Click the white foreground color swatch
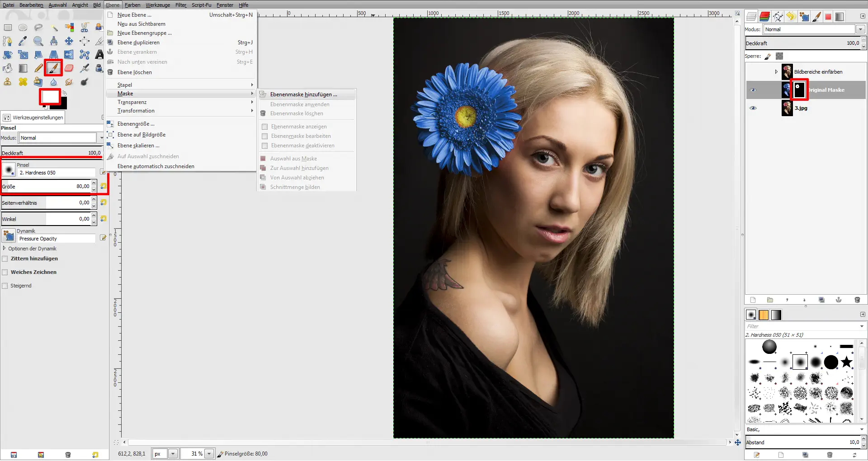868x461 pixels. [50, 96]
